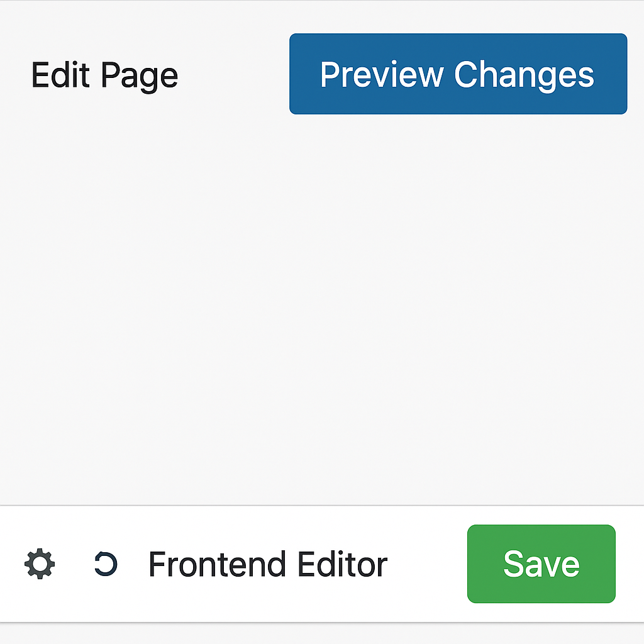Switch to Frontend Editor mode
Image resolution: width=644 pixels, height=644 pixels.
[268, 564]
